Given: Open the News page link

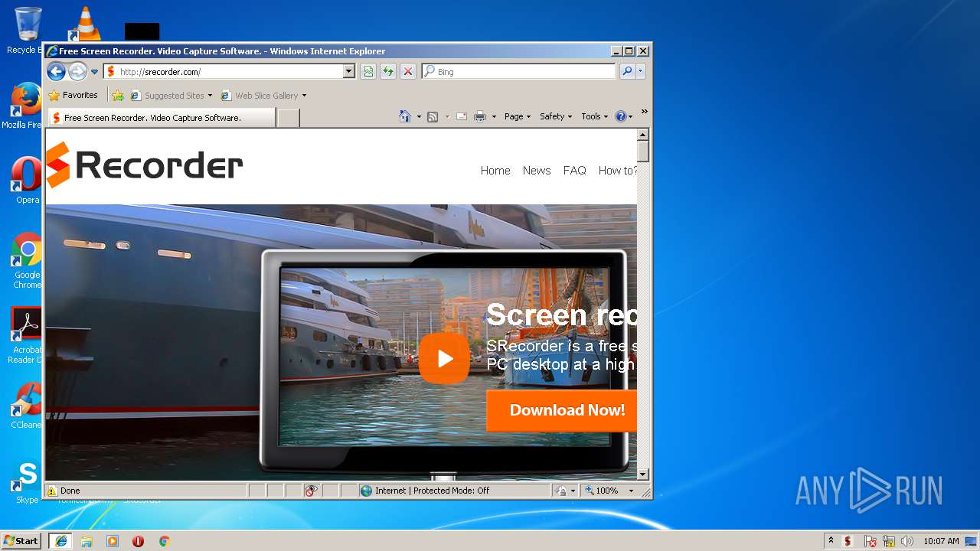Looking at the screenshot, I should click(537, 171).
